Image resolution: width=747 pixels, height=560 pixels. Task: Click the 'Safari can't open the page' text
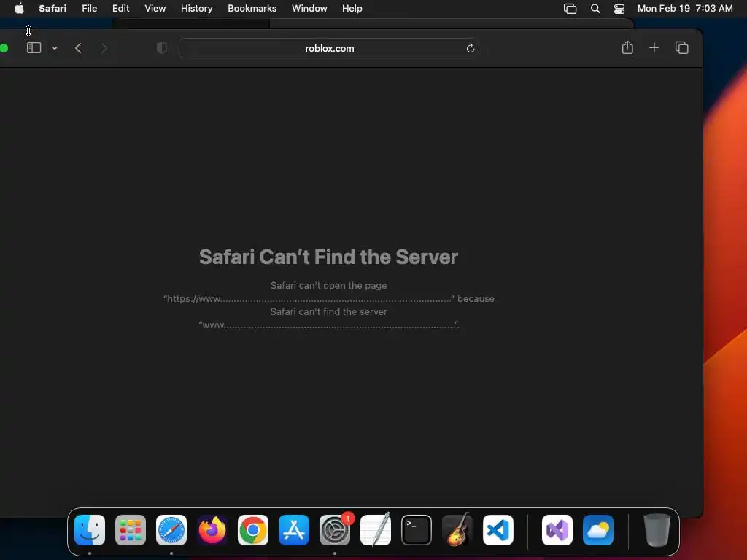pyautogui.click(x=329, y=285)
